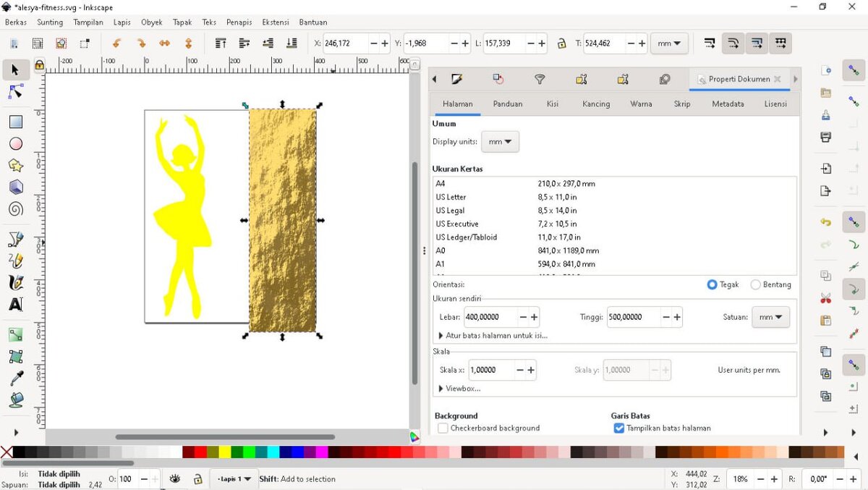Show earlier panel tabs with the left arrow

tap(434, 79)
